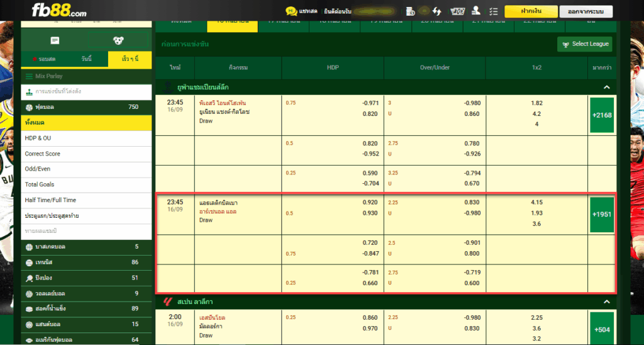Switch to the sports ball icon tab
Viewport: 644px width, 345px height.
(118, 40)
